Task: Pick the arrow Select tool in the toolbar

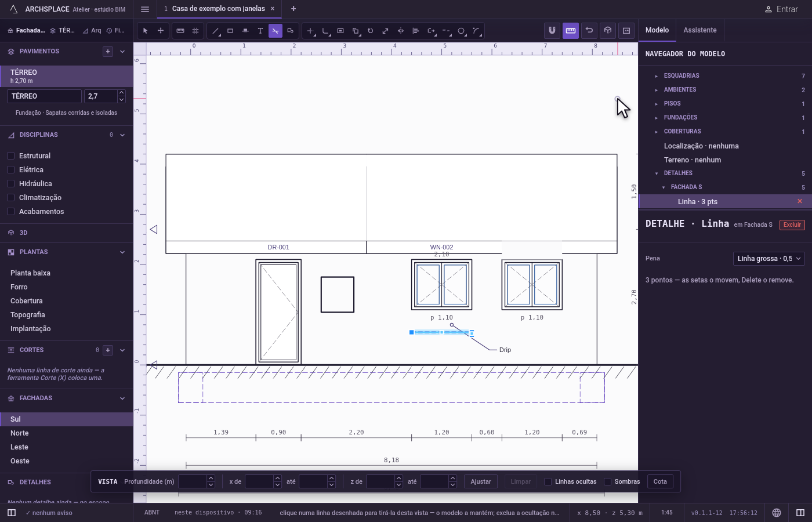Action: (x=146, y=31)
